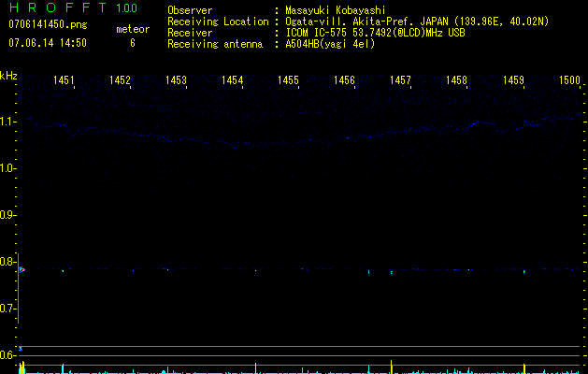This screenshot has width=588, height=374.
Task: Select the date 07.06.14 14:50 text
Action: tap(47, 43)
